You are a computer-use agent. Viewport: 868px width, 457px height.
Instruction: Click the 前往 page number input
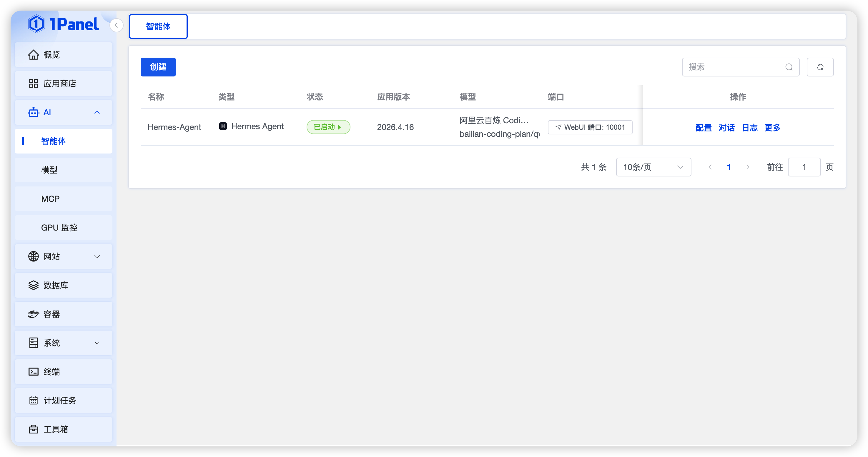804,167
